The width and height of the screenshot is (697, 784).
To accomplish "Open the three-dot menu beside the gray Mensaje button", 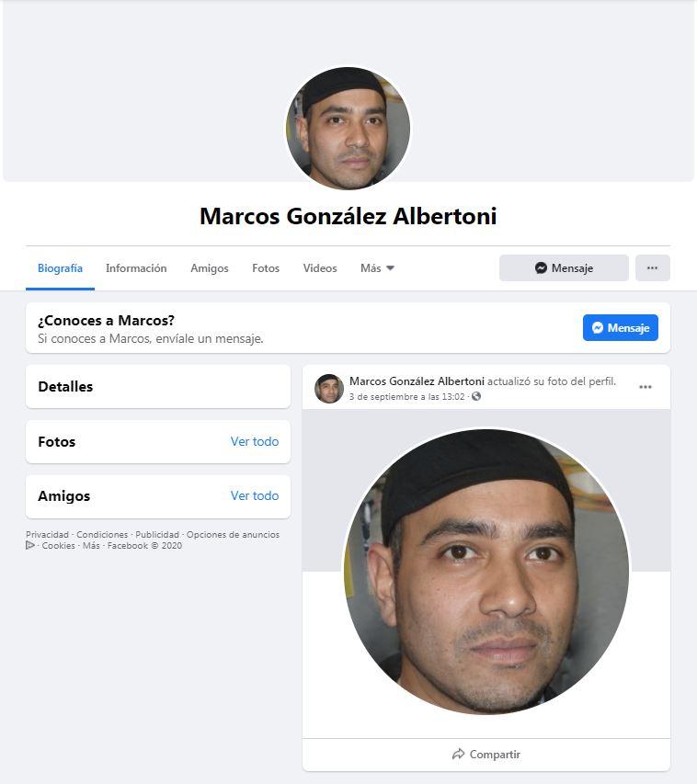I will point(653,268).
